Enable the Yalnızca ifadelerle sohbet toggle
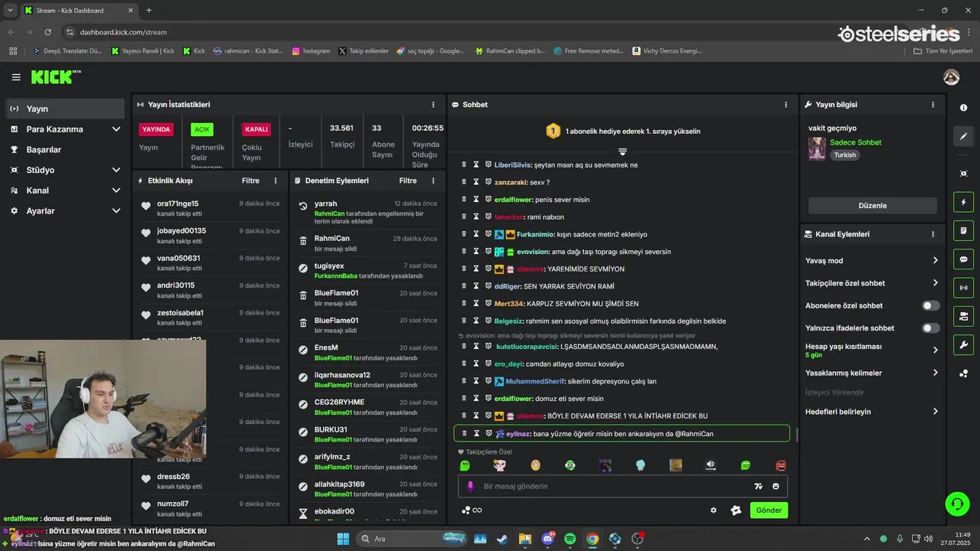The height and width of the screenshot is (551, 980). (930, 328)
